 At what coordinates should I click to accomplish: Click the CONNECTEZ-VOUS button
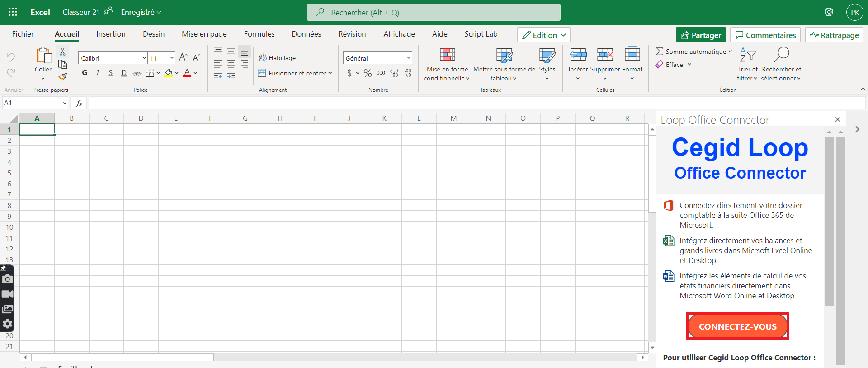pyautogui.click(x=738, y=326)
